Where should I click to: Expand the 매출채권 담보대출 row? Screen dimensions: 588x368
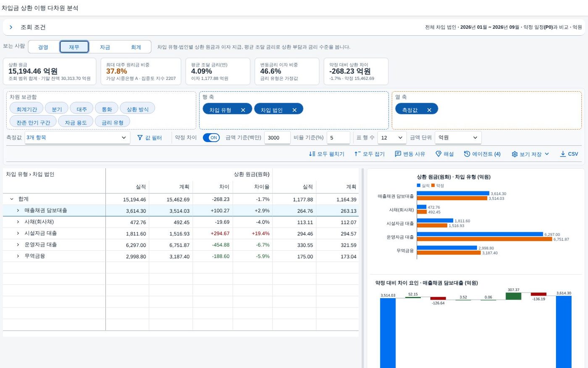pos(18,210)
